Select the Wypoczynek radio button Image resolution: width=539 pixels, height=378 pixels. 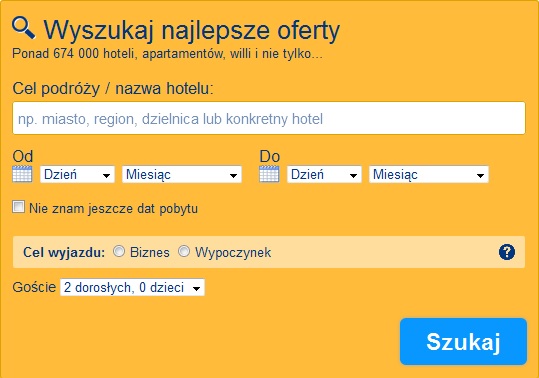click(184, 252)
